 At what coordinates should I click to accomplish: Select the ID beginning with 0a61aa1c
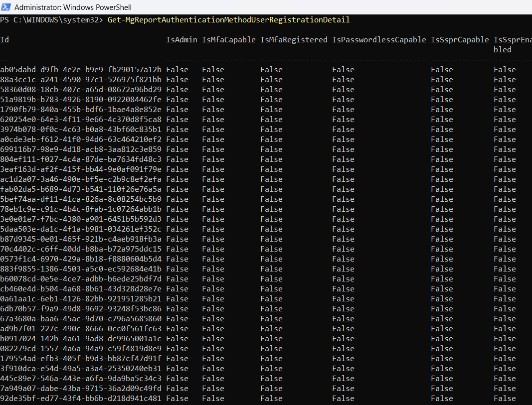[81, 299]
